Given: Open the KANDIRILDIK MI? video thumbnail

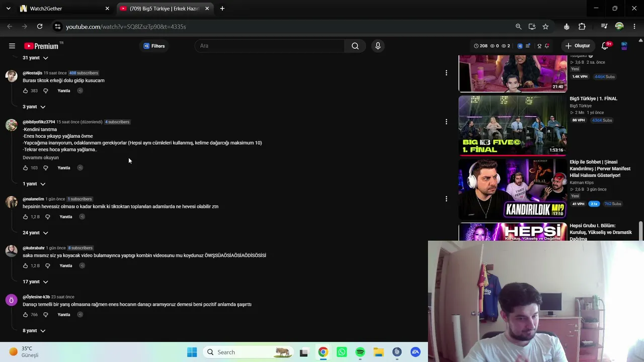Looking at the screenshot, I should point(513,189).
